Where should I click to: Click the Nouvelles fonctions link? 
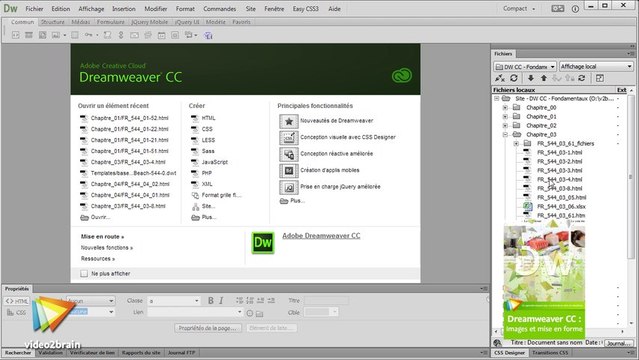(107, 247)
